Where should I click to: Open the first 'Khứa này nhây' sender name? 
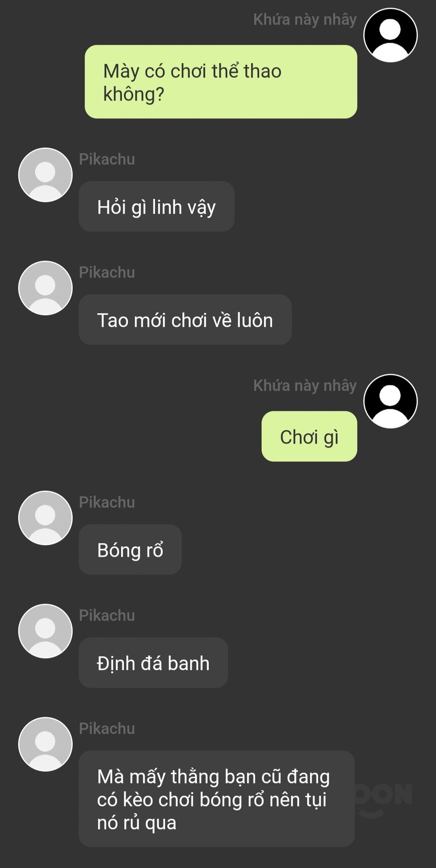coord(305,20)
